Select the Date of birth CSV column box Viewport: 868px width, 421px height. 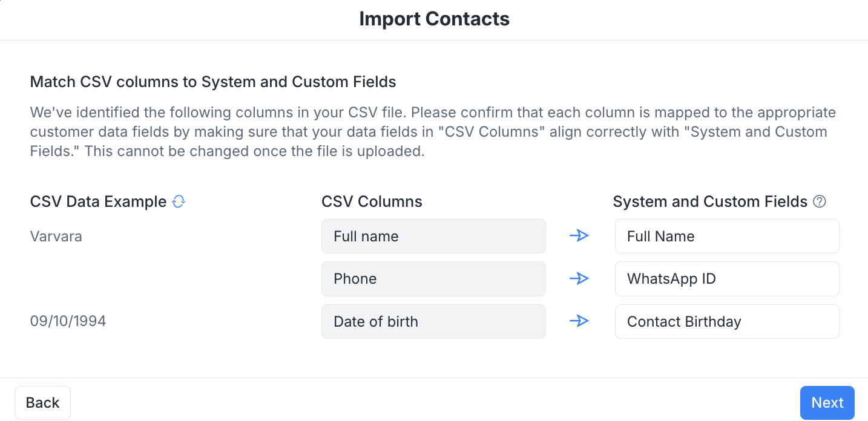point(433,321)
